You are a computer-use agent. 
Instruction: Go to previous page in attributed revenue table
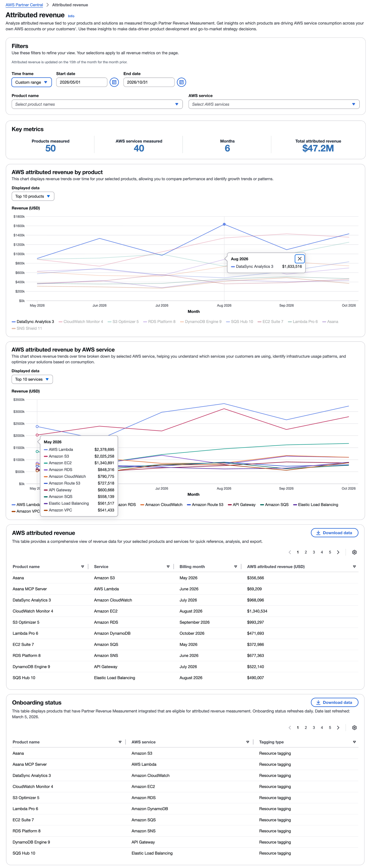[x=290, y=552]
